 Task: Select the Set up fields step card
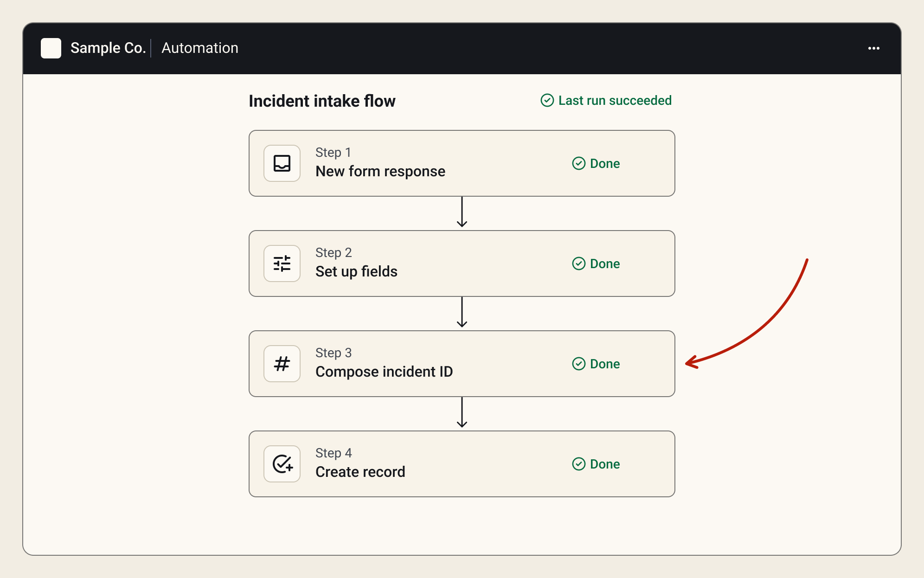pyautogui.click(x=462, y=263)
